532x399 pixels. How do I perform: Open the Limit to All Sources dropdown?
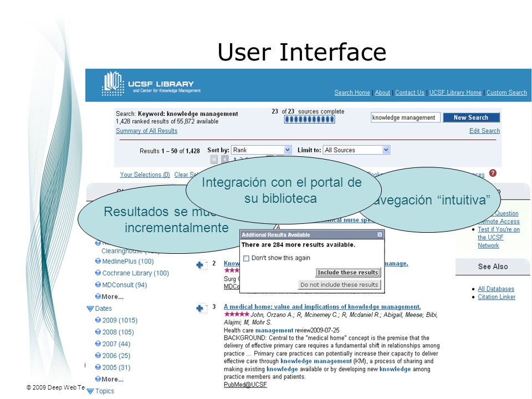point(356,150)
